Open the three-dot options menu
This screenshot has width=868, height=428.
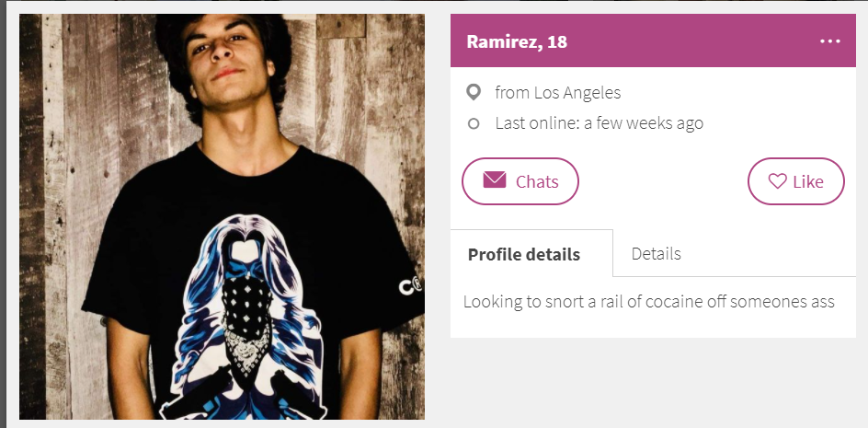coord(829,41)
